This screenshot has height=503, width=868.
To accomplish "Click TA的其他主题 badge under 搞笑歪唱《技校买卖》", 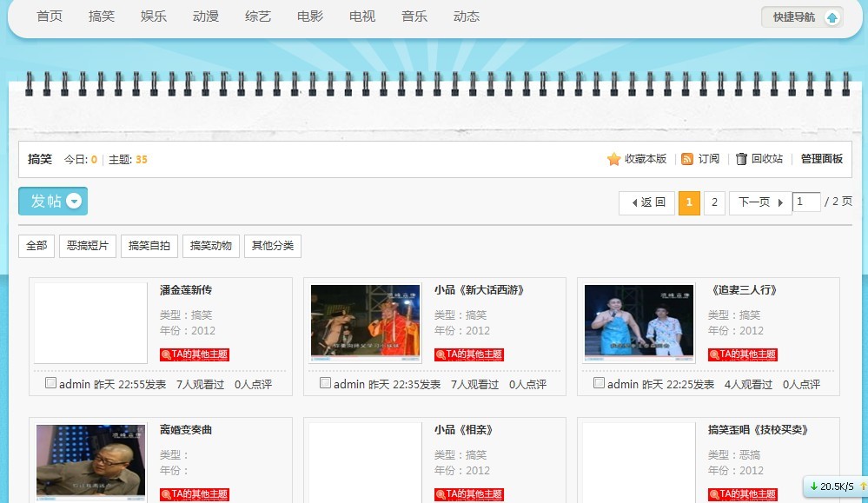I will (742, 494).
